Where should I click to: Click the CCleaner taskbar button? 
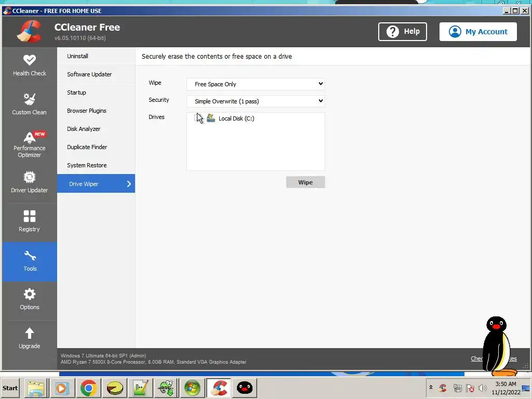219,388
